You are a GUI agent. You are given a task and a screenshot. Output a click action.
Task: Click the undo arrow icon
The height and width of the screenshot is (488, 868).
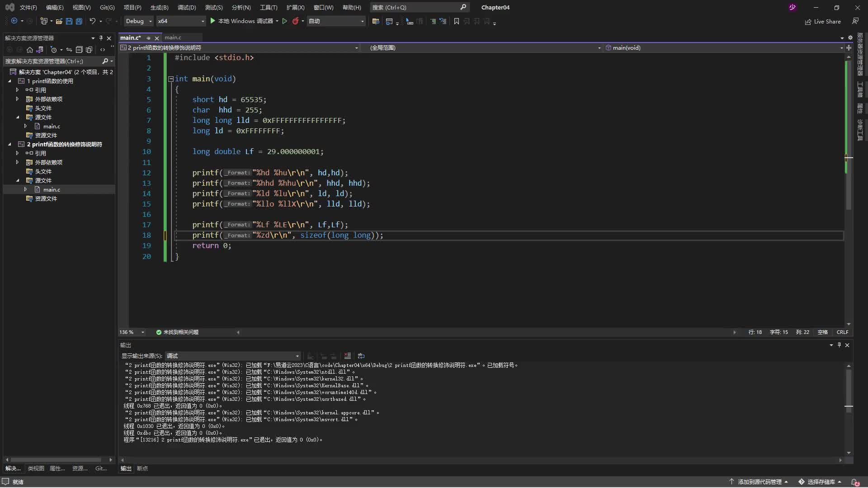coord(92,21)
